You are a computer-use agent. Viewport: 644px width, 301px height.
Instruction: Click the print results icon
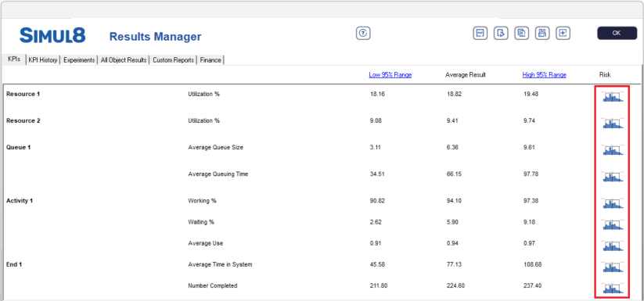[x=542, y=33]
